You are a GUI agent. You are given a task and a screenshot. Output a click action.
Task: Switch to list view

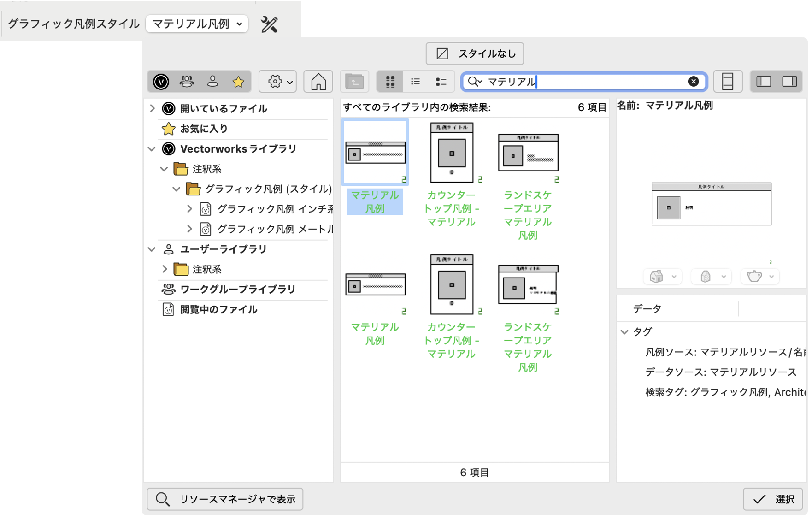coord(415,82)
